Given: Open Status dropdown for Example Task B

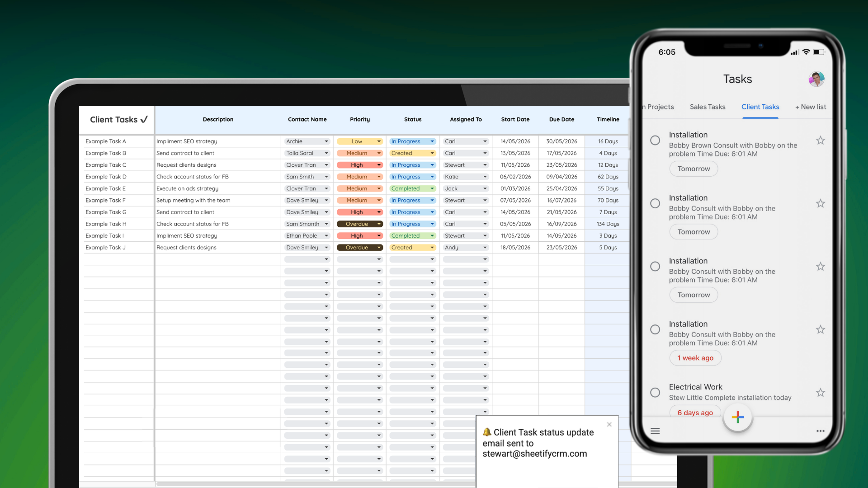Looking at the screenshot, I should [413, 153].
